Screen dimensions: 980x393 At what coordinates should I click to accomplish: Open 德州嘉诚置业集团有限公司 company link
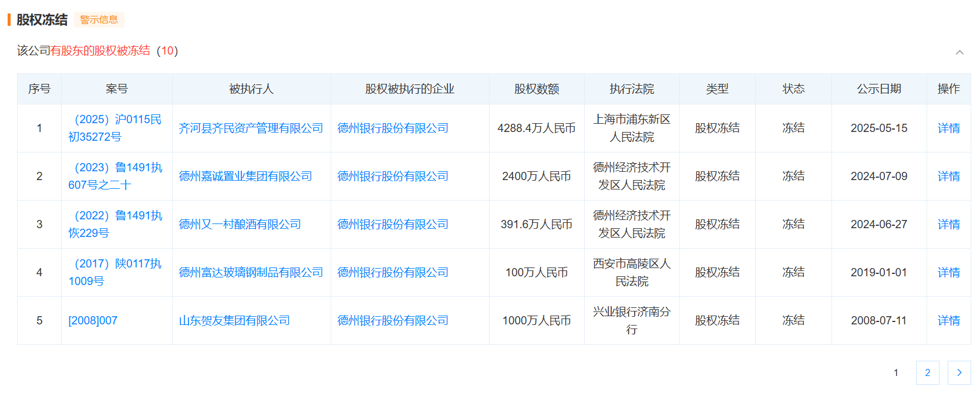coord(245,176)
